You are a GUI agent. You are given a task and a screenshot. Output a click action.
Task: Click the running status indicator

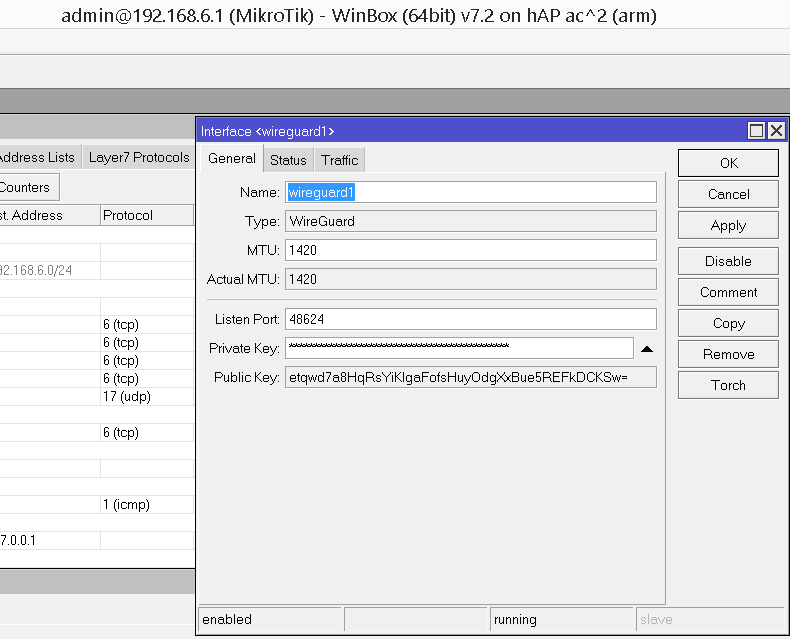point(561,619)
